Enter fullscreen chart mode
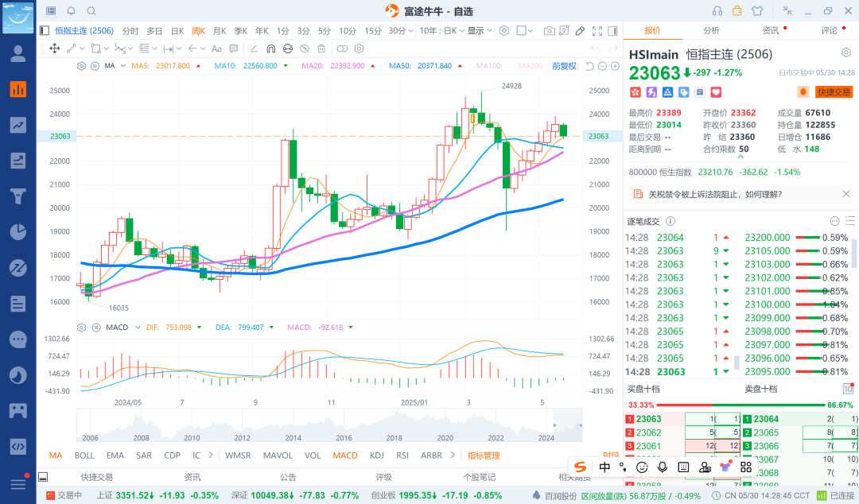This screenshot has height=504, width=859. tap(597, 31)
